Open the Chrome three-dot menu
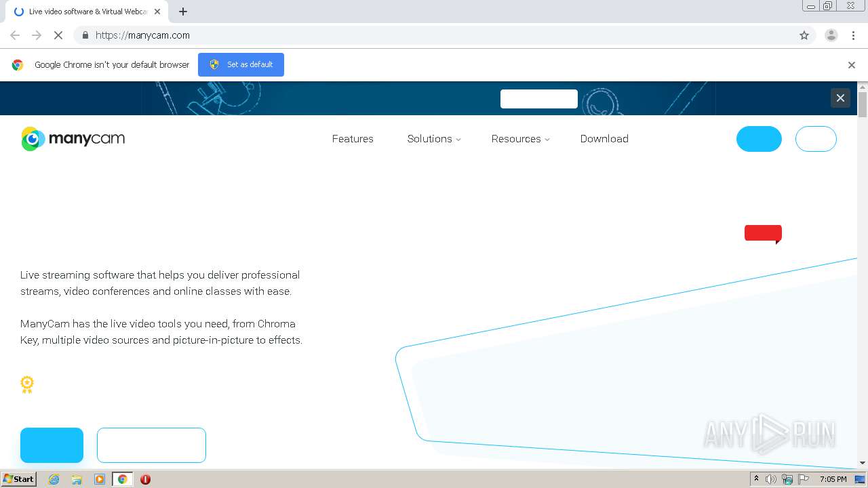Viewport: 868px width, 488px height. pos(853,35)
